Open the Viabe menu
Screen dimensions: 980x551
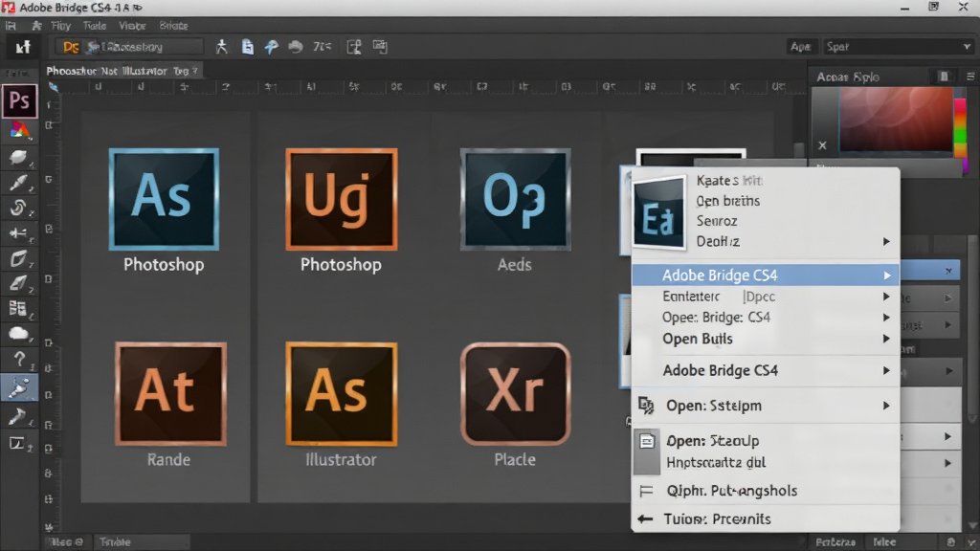coord(132,26)
